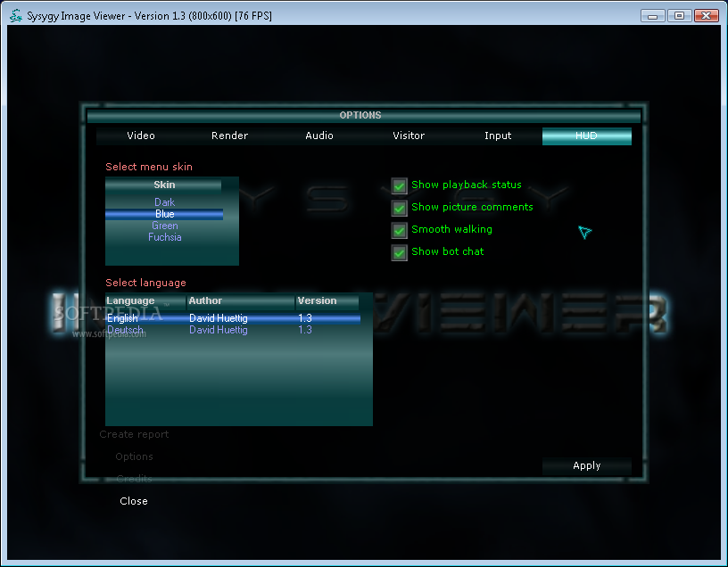Select the Visitor tab

point(409,136)
